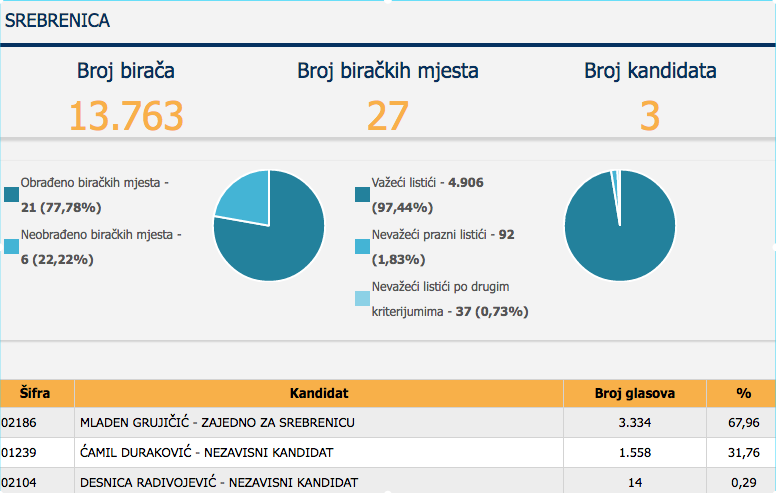Click swatch for Nevažeći listići po drugim kriterijumima

pos(362,298)
